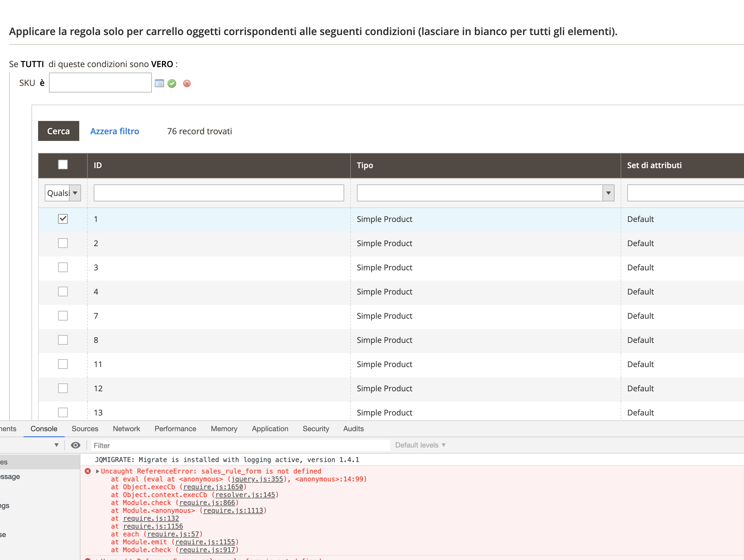Switch to the Network tab
The height and width of the screenshot is (560, 744).
(x=126, y=428)
